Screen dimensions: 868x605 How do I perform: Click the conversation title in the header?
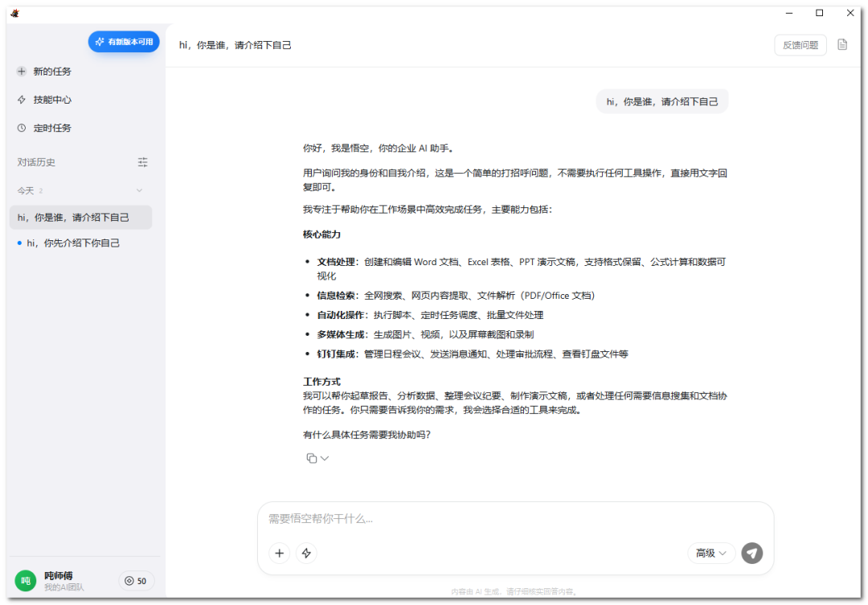tap(235, 45)
